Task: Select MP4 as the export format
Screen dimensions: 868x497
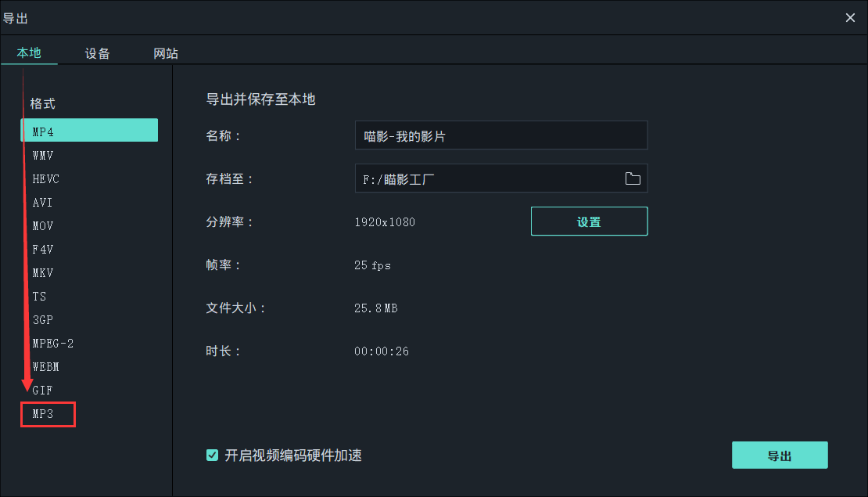Action: pyautogui.click(x=88, y=130)
